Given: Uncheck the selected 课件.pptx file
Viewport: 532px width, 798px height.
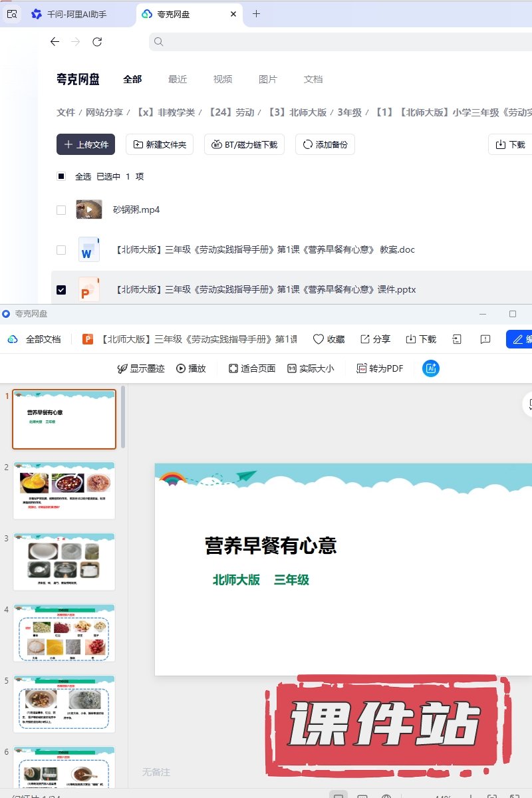Looking at the screenshot, I should 61,290.
